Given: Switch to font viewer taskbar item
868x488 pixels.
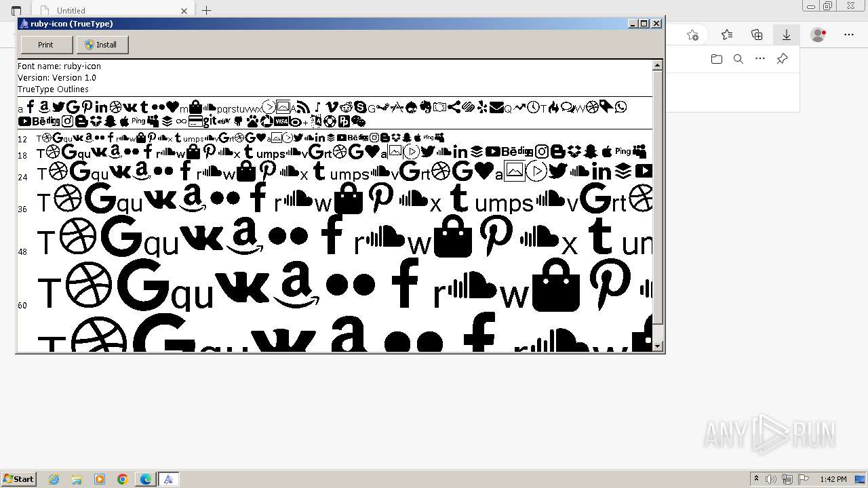Looking at the screenshot, I should click(168, 479).
